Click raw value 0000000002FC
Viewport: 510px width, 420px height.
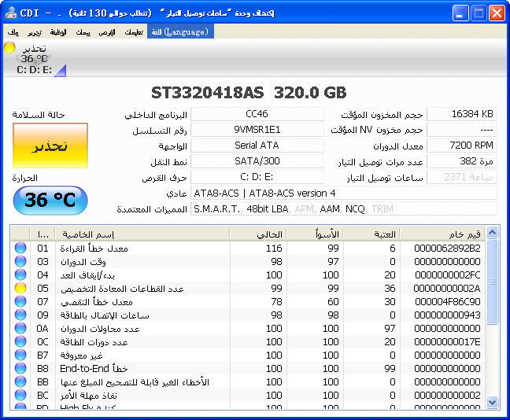(447, 274)
